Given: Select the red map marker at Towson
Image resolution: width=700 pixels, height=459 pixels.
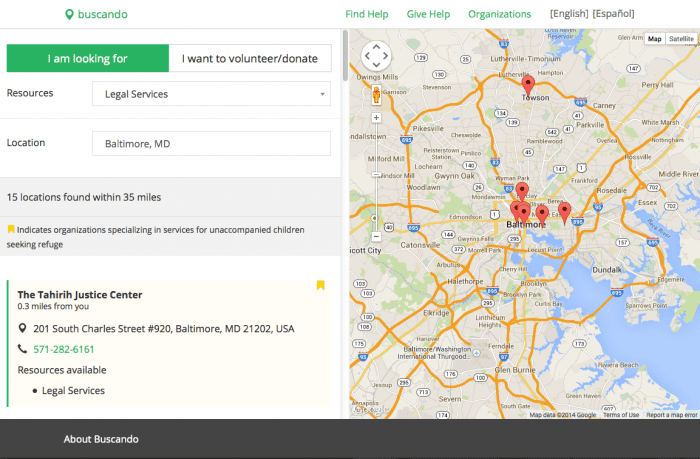Looking at the screenshot, I should point(529,86).
